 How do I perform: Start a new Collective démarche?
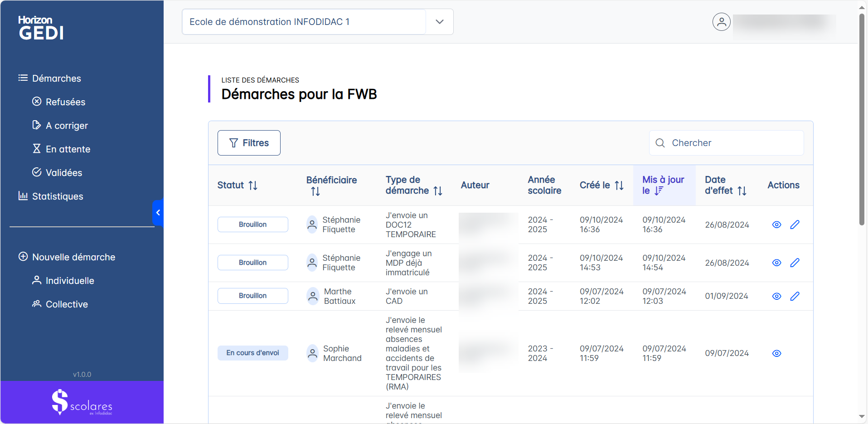click(x=67, y=304)
